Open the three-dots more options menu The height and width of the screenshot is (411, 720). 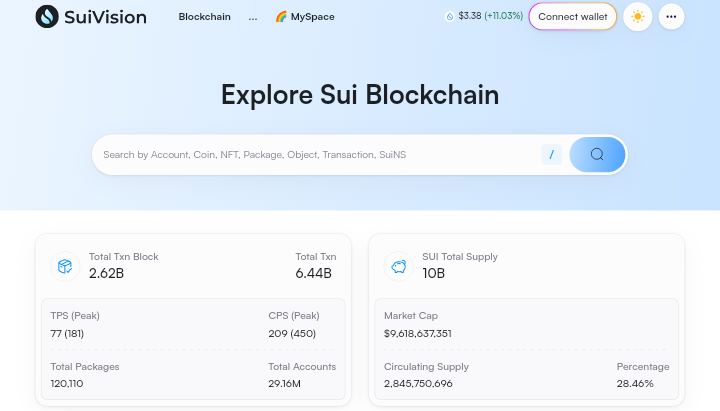pos(671,17)
